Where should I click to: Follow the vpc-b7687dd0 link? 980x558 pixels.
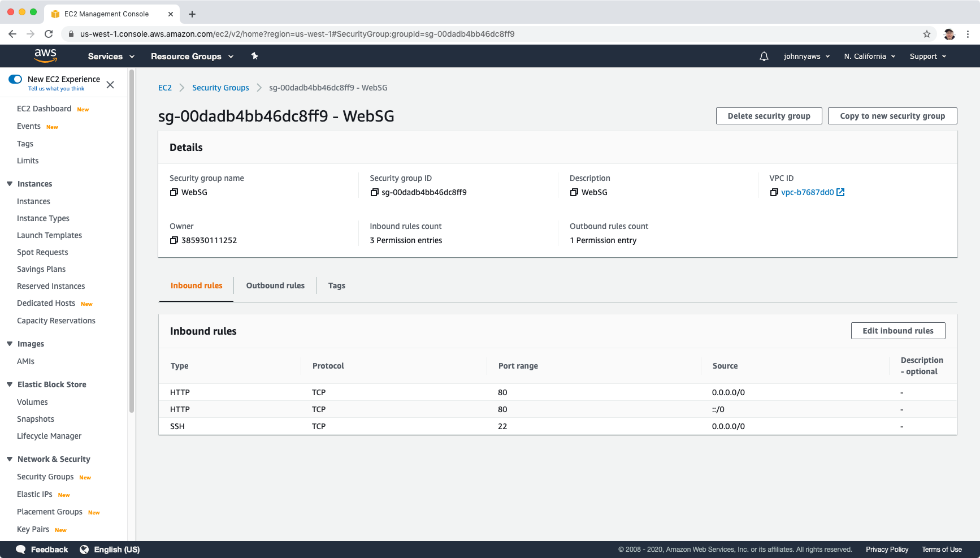pos(807,192)
